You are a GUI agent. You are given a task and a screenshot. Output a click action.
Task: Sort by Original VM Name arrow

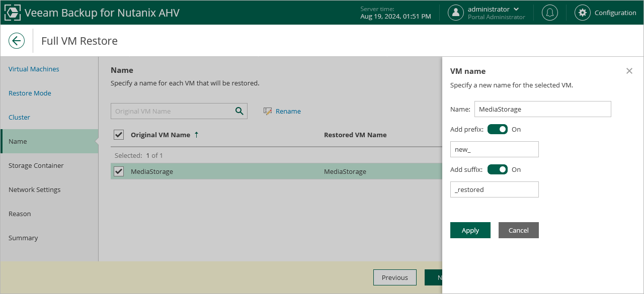pyautogui.click(x=196, y=135)
